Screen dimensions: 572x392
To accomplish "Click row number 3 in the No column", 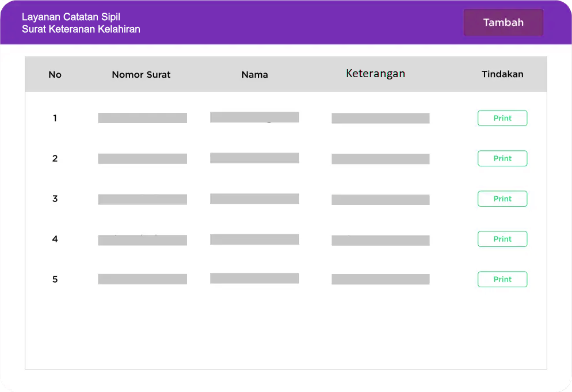I will (55, 199).
